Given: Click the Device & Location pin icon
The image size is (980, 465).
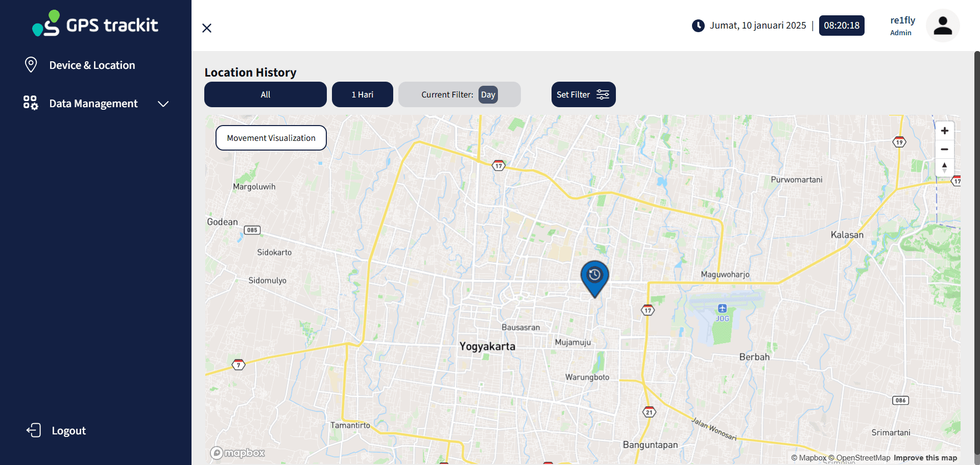Looking at the screenshot, I should pyautogui.click(x=31, y=65).
